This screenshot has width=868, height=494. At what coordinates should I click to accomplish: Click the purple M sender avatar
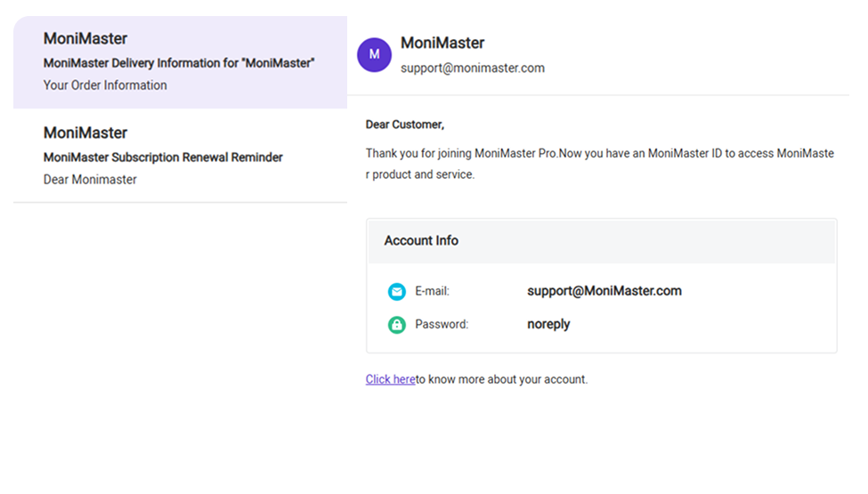click(x=374, y=55)
